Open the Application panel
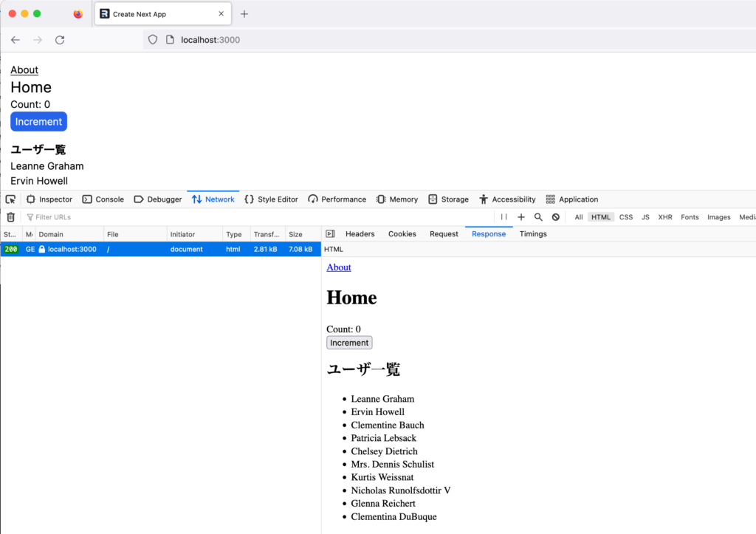 click(x=572, y=199)
